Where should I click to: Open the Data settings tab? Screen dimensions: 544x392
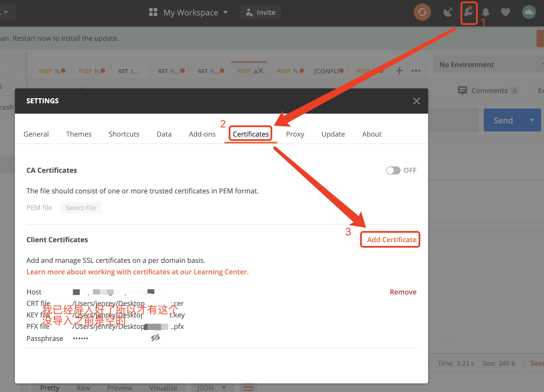point(164,134)
